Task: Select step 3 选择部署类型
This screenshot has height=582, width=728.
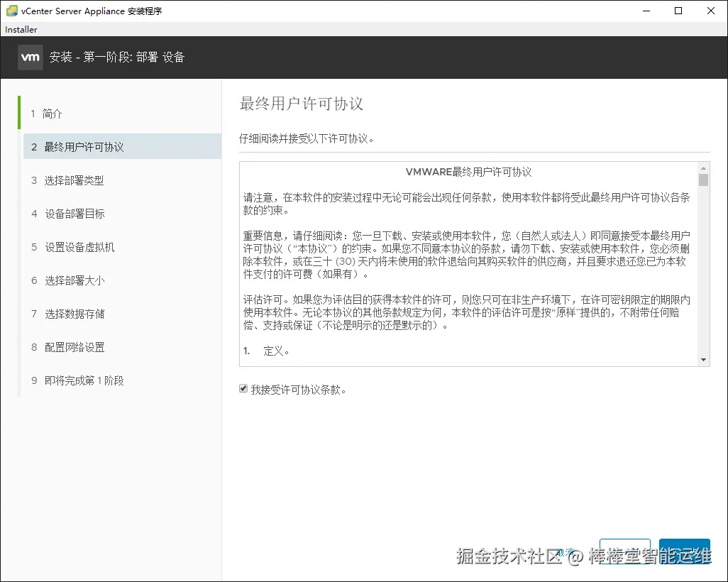Action: coord(68,180)
